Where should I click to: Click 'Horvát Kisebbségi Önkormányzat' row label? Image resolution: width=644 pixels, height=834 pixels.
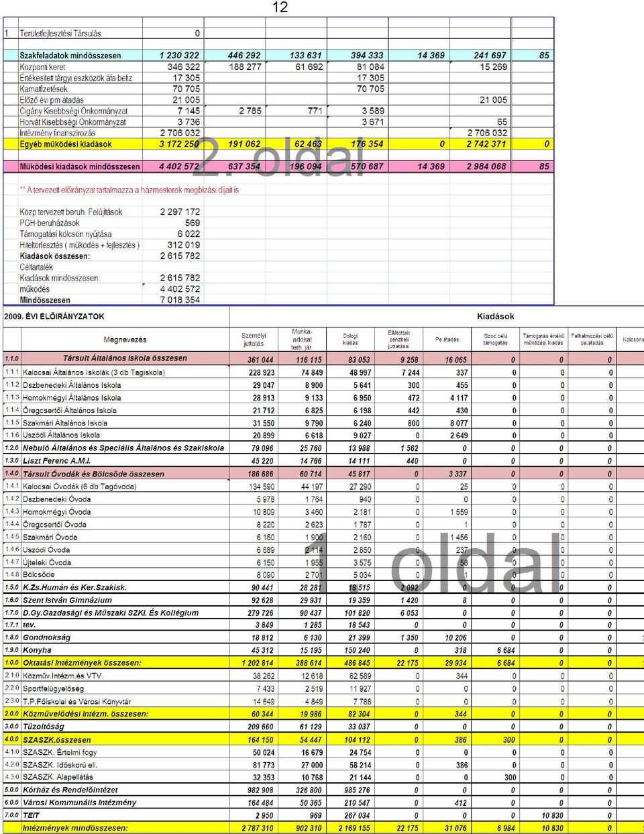(x=73, y=122)
